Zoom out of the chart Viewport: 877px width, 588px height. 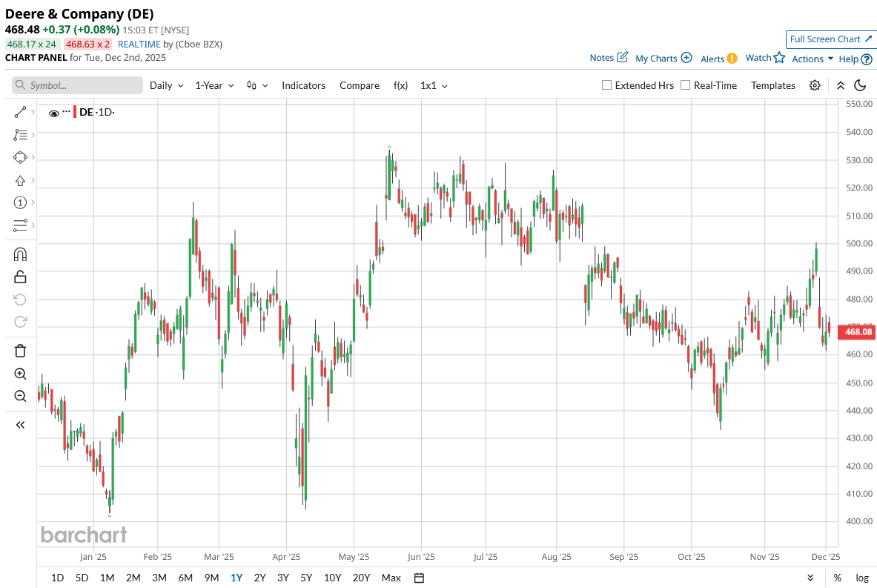[20, 396]
